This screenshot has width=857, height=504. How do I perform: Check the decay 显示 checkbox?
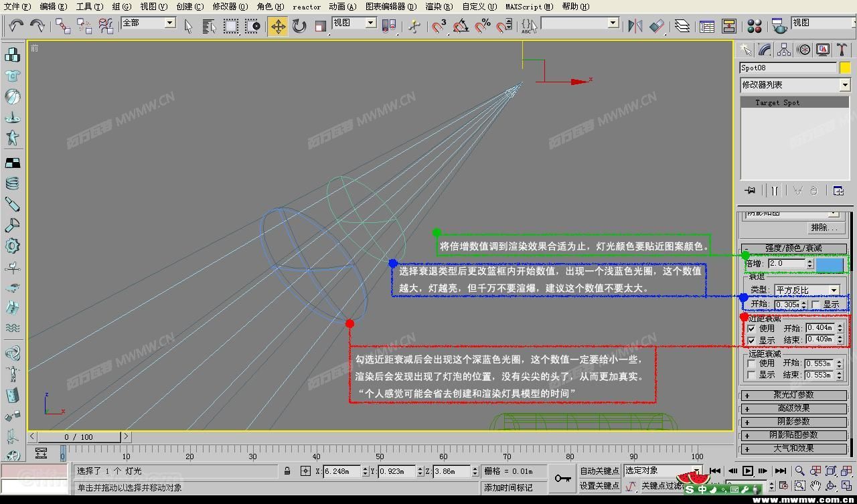[815, 305]
